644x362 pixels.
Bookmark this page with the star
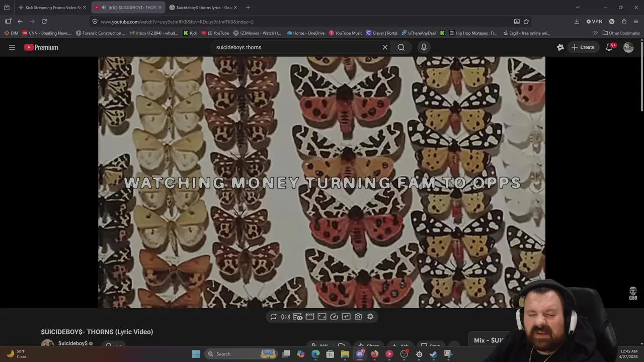pyautogui.click(x=526, y=22)
